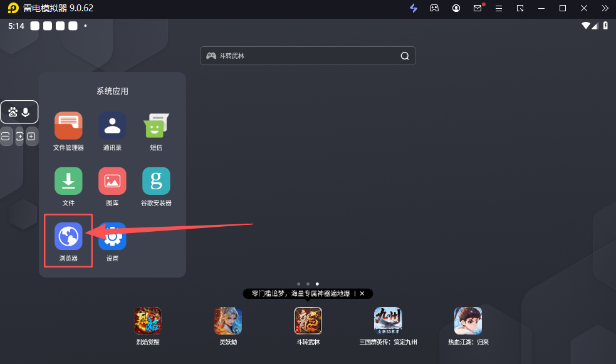This screenshot has height=364, width=616.
Task: Launch 三国群英传：策定九州 game
Action: click(388, 321)
